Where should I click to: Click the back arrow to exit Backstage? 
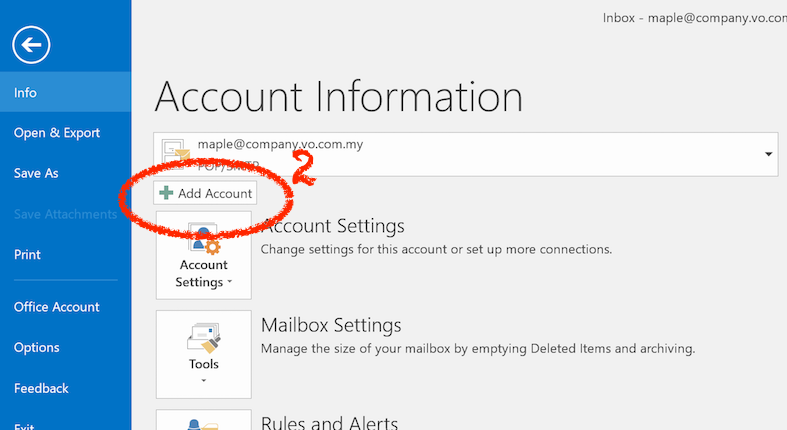point(32,44)
